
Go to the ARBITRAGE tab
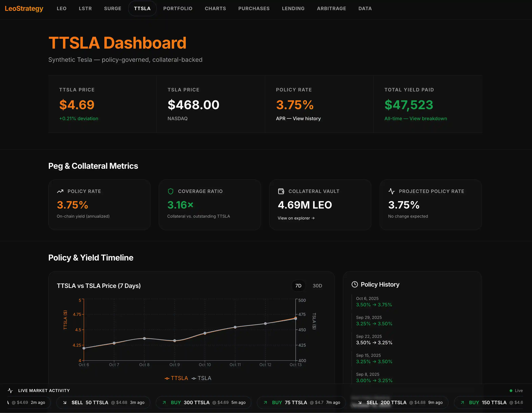pyautogui.click(x=331, y=8)
